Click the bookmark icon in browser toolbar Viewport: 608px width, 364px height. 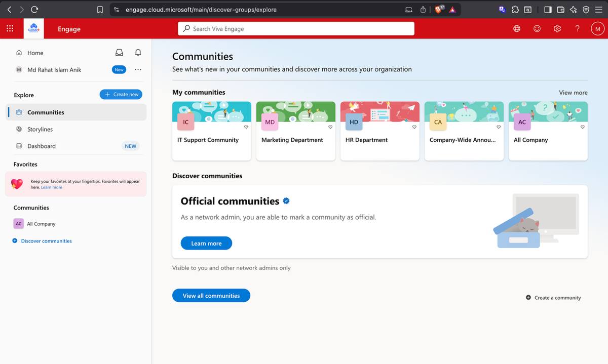[100, 9]
